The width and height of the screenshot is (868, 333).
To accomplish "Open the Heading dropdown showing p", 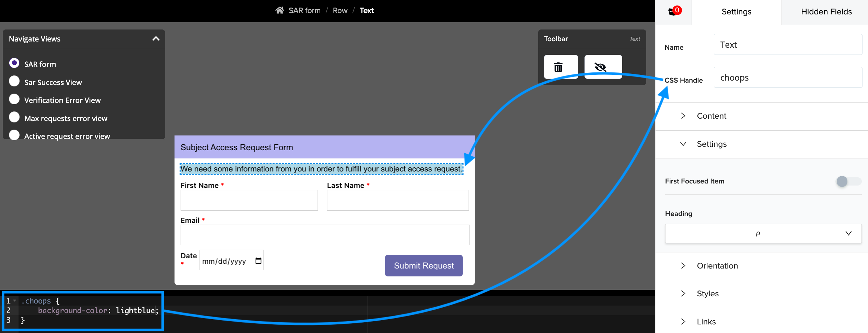I will coord(763,234).
